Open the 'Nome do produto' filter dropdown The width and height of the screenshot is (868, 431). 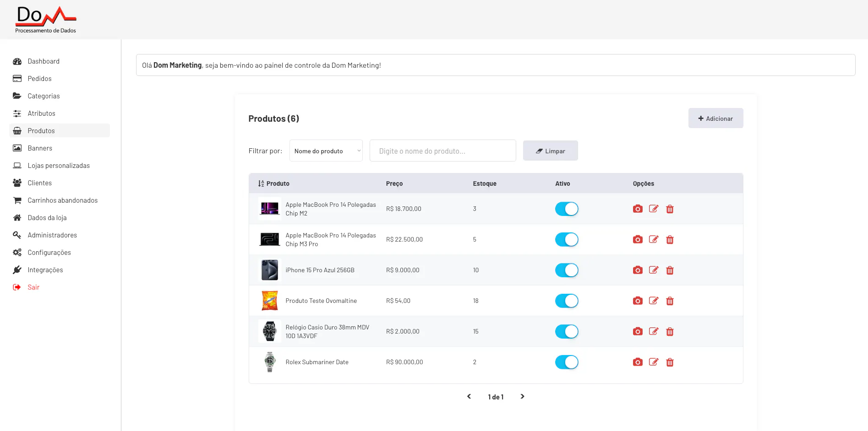coord(326,151)
